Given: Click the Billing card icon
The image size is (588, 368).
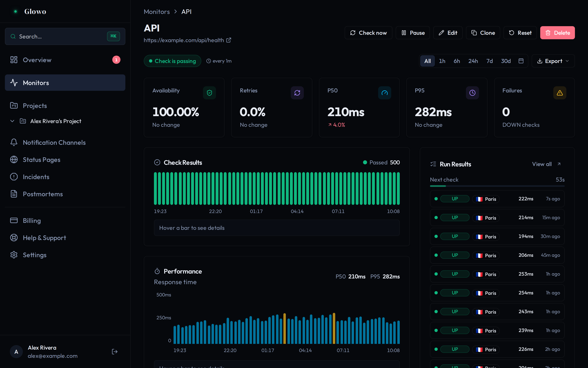Looking at the screenshot, I should click(14, 221).
